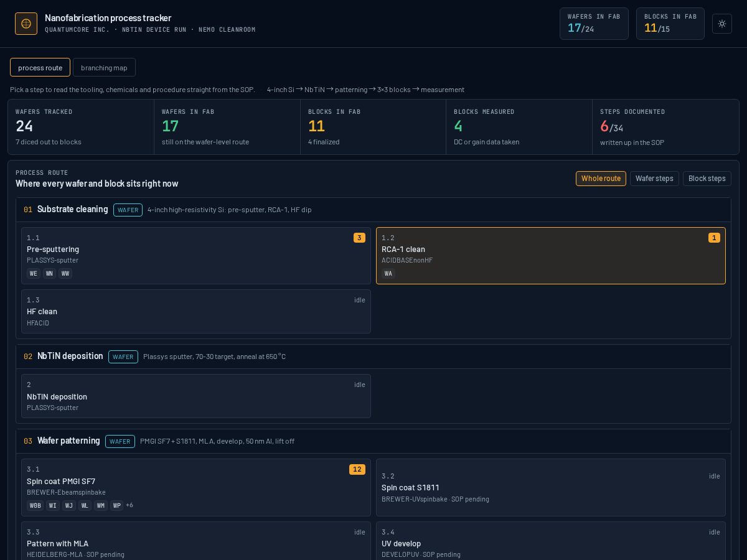
Task: Click the Wafers in fab stat 17
Action: pyautogui.click(x=227, y=127)
